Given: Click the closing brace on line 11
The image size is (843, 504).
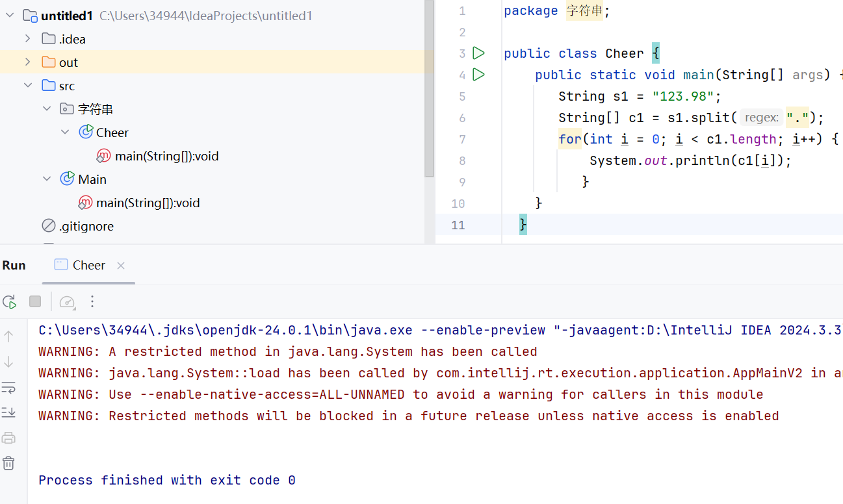Looking at the screenshot, I should [523, 225].
